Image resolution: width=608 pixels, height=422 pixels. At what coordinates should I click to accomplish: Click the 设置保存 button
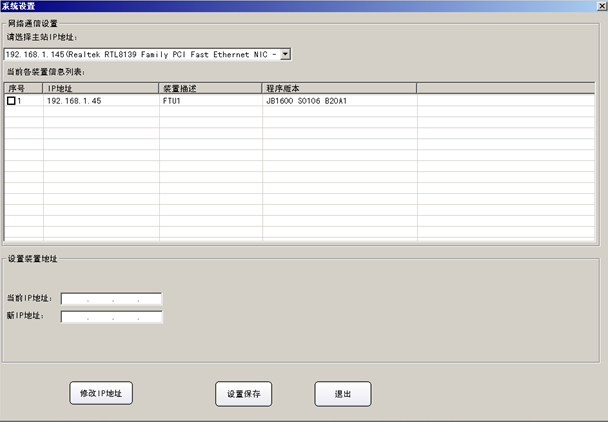coord(243,394)
